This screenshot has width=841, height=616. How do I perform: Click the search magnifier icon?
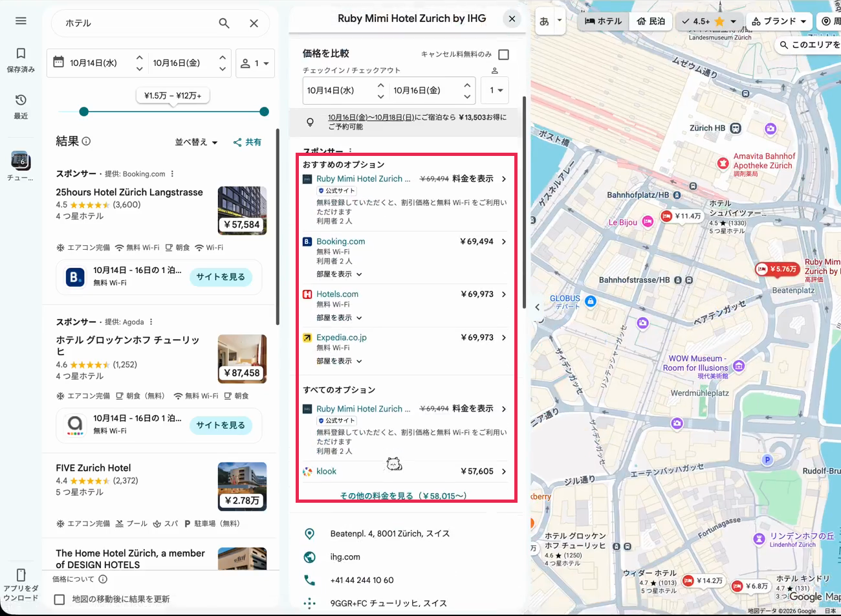(224, 23)
